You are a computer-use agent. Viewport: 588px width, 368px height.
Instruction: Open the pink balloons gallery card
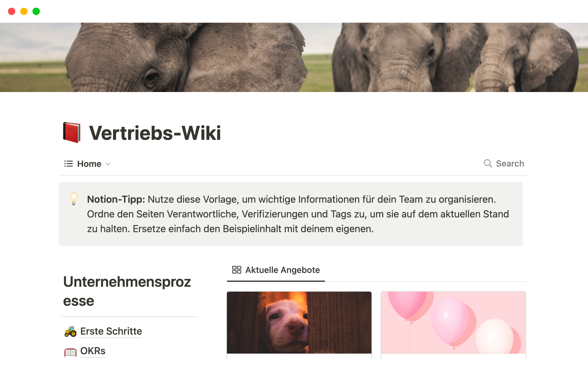click(453, 325)
